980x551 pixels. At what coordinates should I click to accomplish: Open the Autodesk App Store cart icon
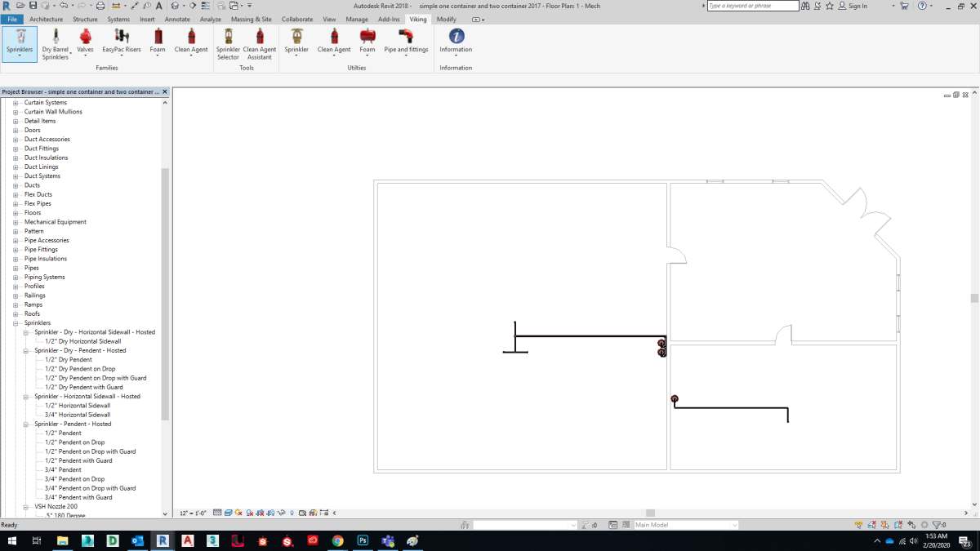[904, 6]
